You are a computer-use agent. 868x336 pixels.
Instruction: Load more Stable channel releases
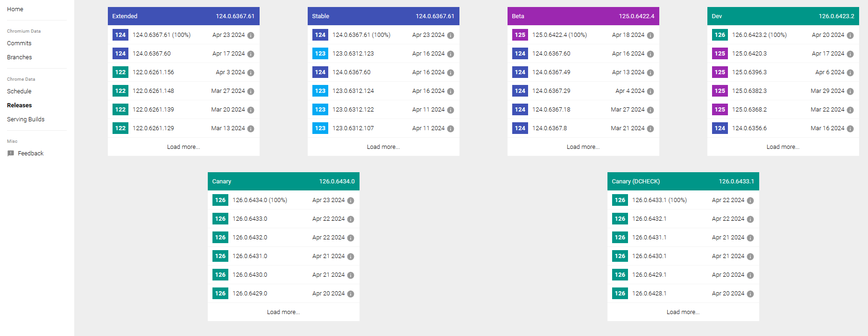coord(383,147)
